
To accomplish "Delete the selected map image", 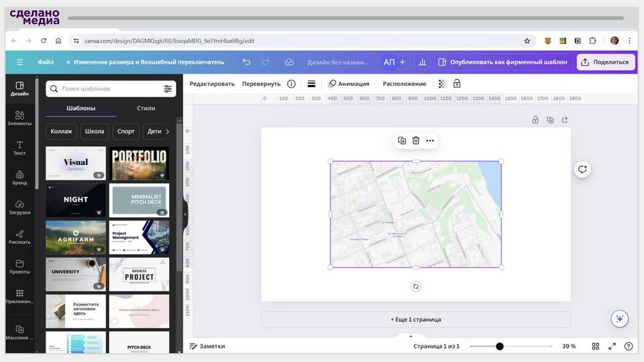I will pyautogui.click(x=416, y=141).
